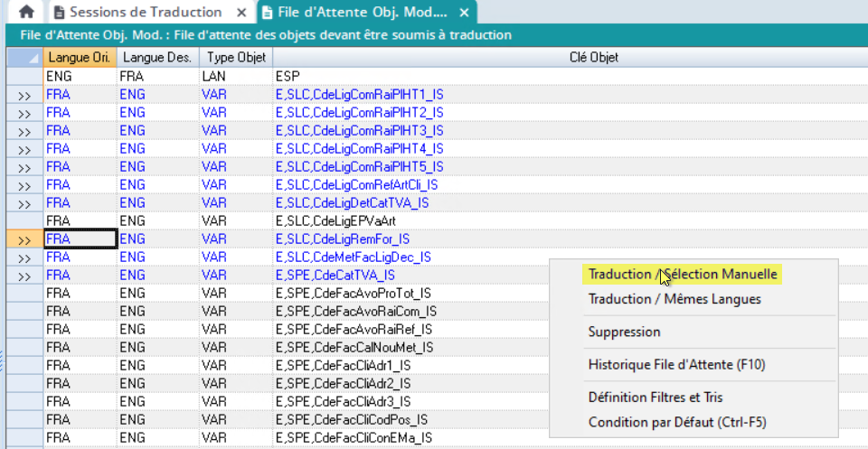Image resolution: width=868 pixels, height=449 pixels.
Task: Click the Type Objet column header
Action: [233, 57]
